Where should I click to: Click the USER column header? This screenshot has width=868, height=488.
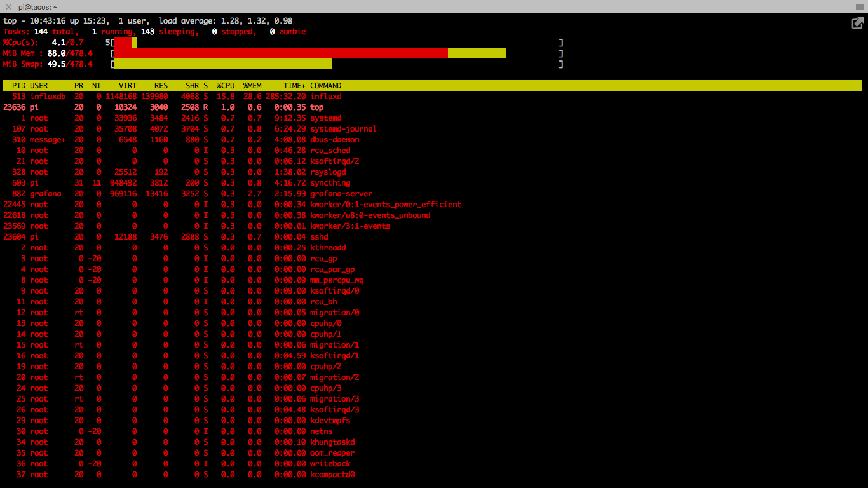tap(39, 86)
